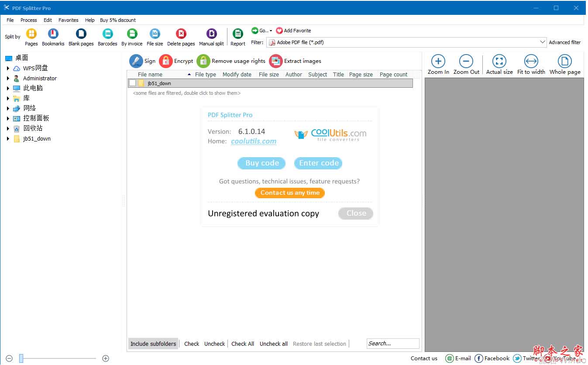This screenshot has width=588, height=365.
Task: Click the Check All button
Action: point(243,344)
